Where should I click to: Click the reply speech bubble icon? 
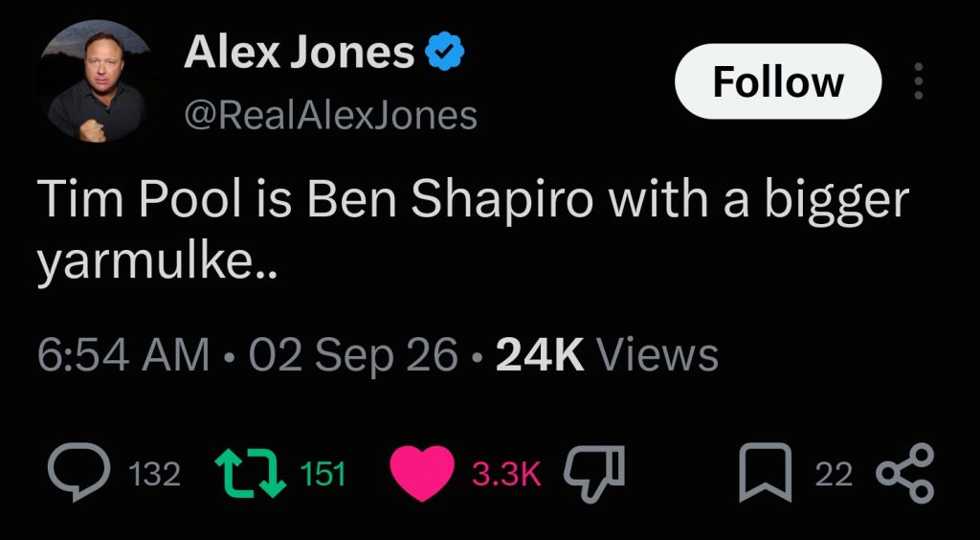[79, 473]
